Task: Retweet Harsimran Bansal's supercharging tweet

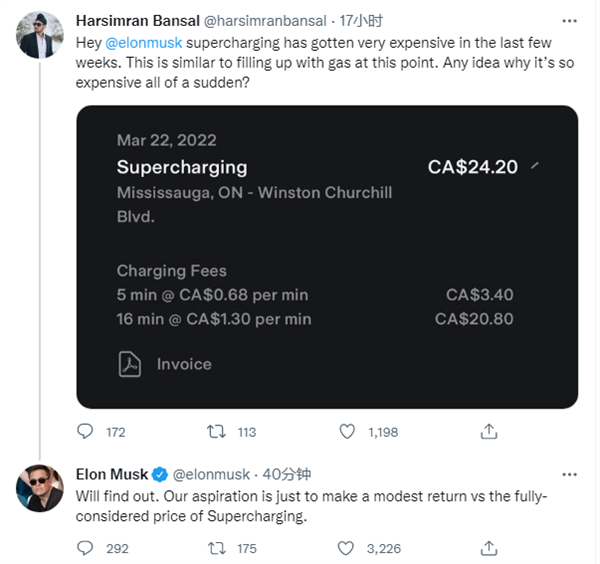Action: 215,431
